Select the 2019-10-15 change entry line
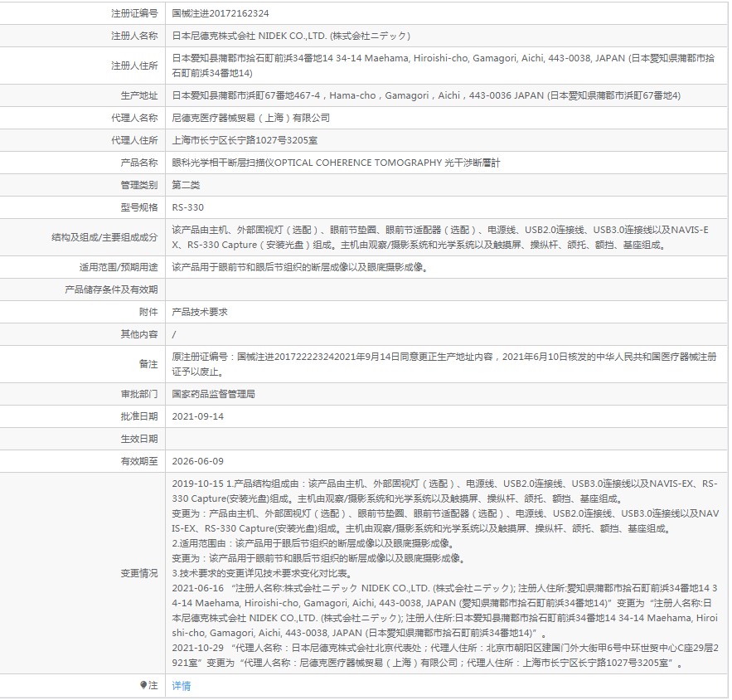The height and width of the screenshot is (700, 732). pyautogui.click(x=444, y=491)
